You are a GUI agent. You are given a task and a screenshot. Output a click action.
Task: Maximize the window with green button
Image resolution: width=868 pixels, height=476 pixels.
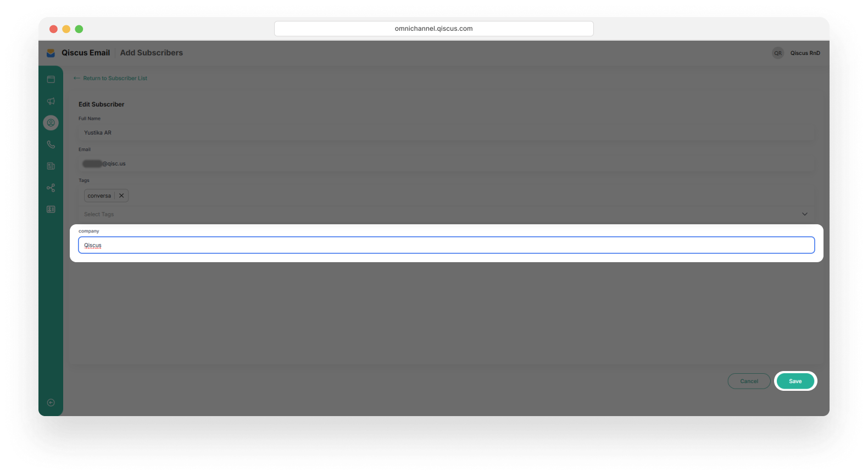point(79,29)
